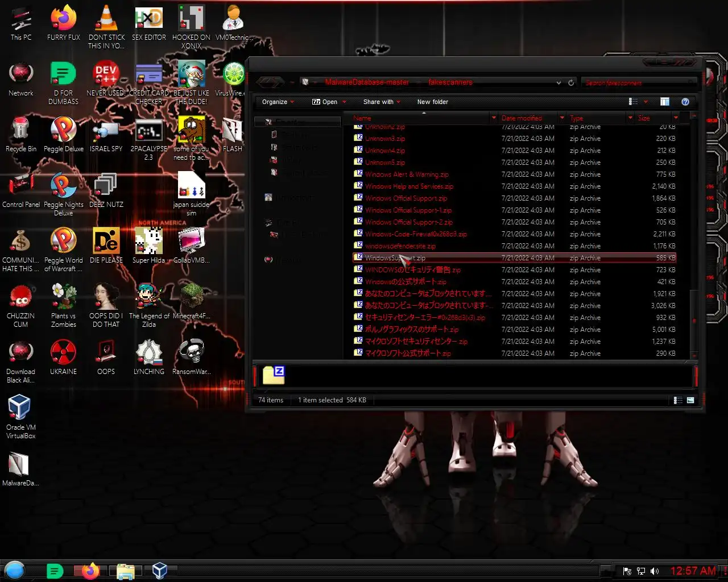Click the Open button with 7z icon

325,102
